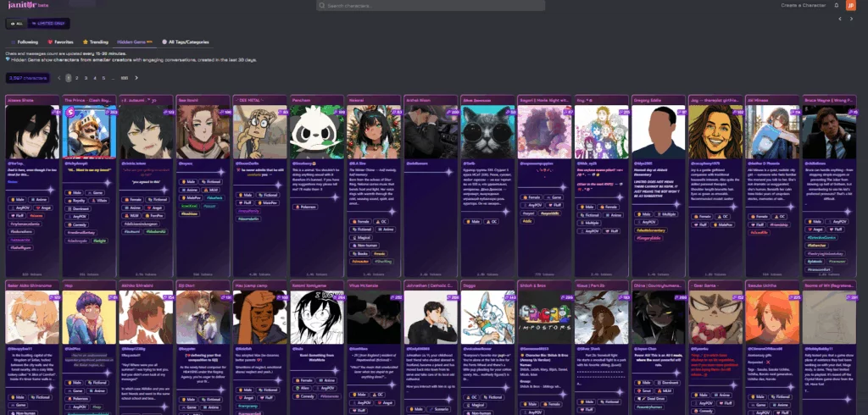Click the next page chevron in pagination
Screen dimensions: 868x415
pos(136,78)
